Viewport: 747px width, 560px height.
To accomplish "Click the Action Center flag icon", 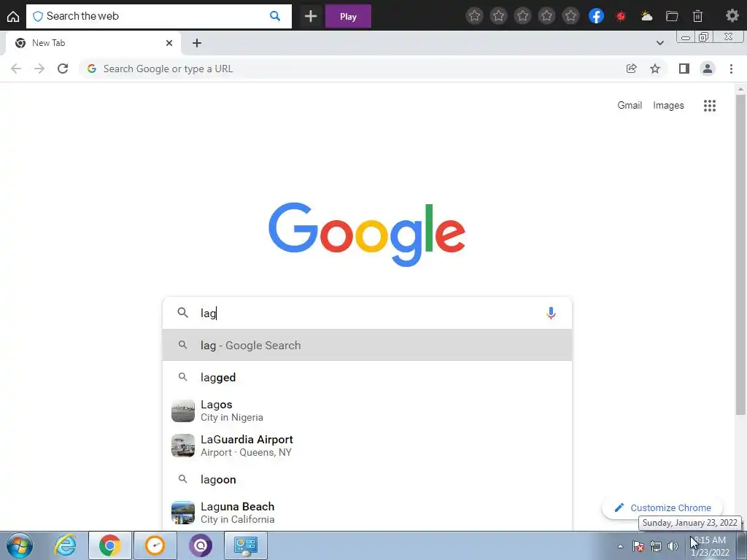I will [x=638, y=546].
